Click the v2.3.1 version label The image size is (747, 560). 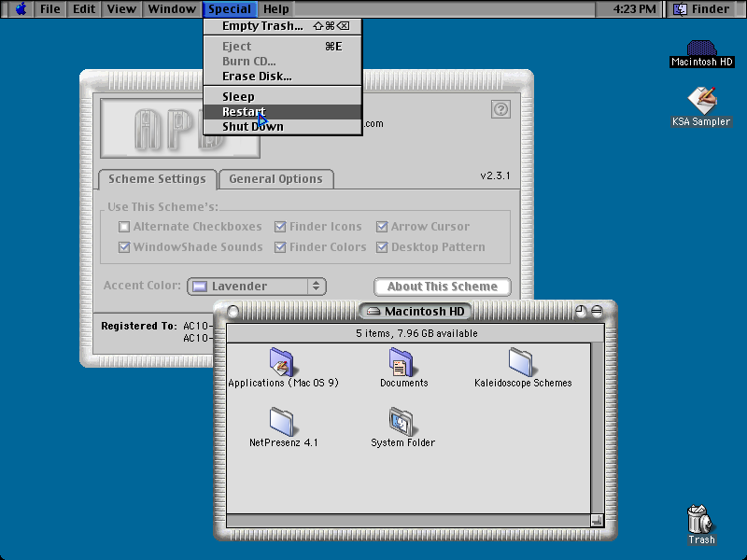tap(496, 175)
